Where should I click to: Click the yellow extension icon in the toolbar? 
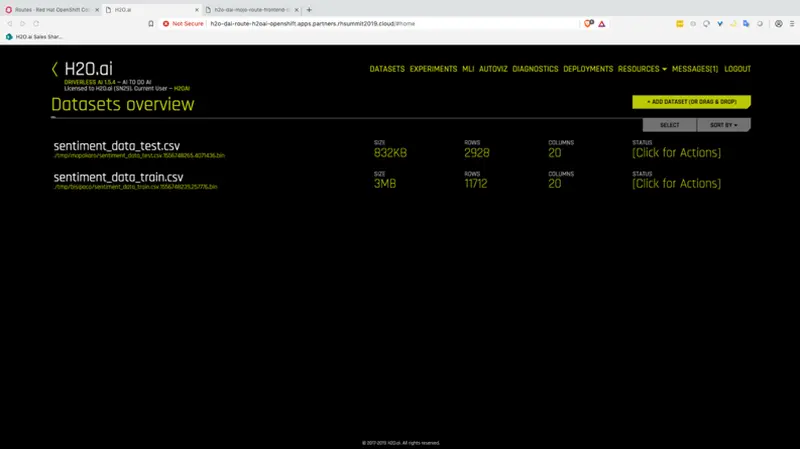[x=680, y=23]
